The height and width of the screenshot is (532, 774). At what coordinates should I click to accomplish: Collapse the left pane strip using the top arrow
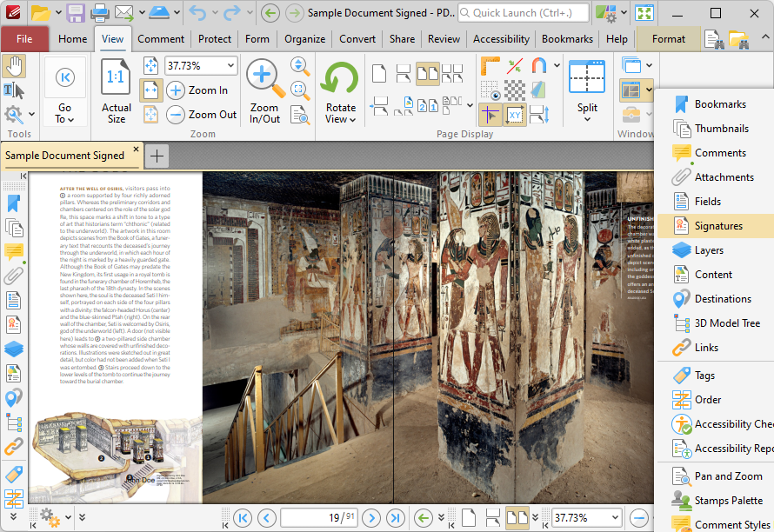pyautogui.click(x=23, y=176)
